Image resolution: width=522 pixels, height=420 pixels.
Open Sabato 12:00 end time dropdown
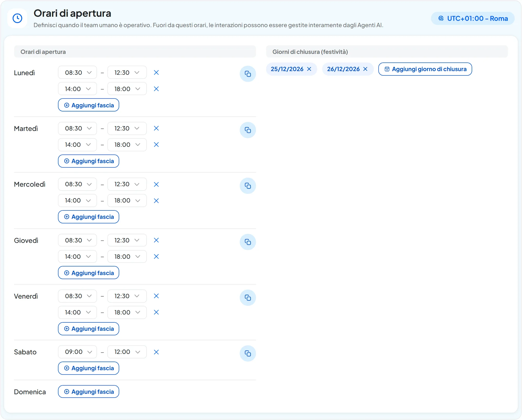pyautogui.click(x=127, y=352)
